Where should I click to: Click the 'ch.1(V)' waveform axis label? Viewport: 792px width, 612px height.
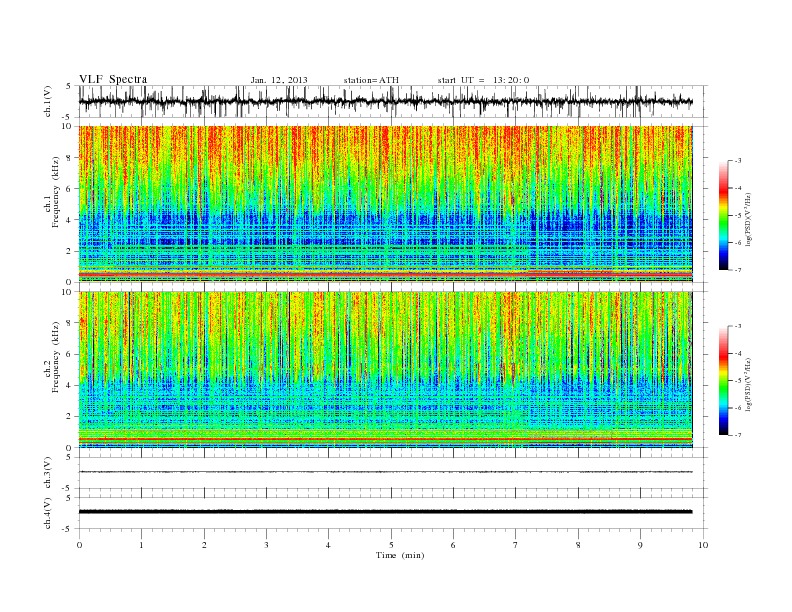[48, 101]
